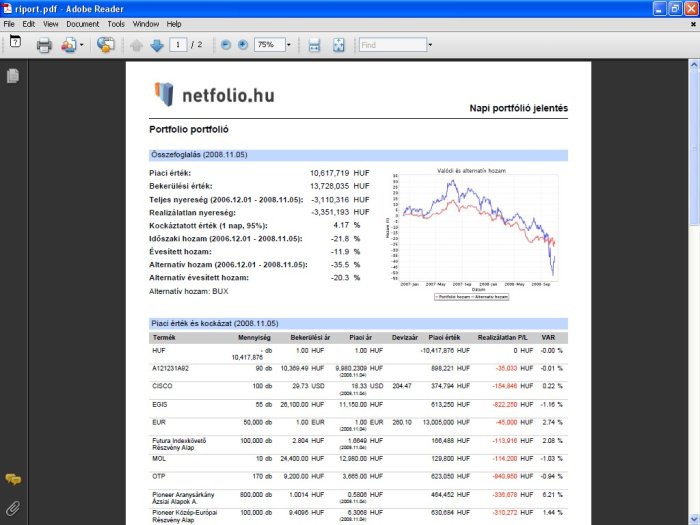Click the 'Termék' column header
This screenshot has width=700, height=525.
click(x=164, y=338)
